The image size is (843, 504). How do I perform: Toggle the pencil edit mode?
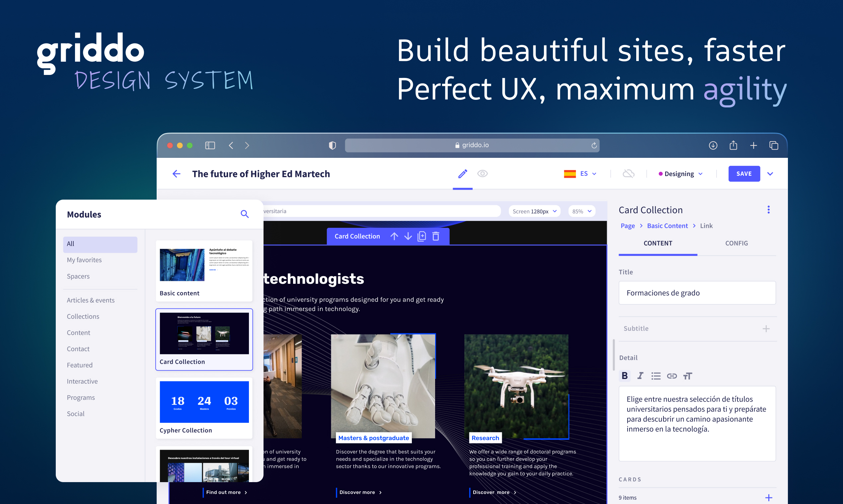[x=462, y=174]
